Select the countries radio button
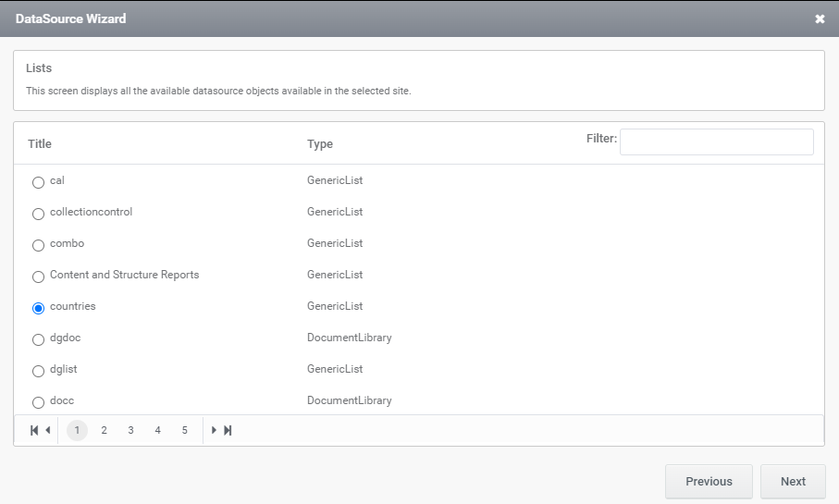The image size is (839, 504). (x=38, y=308)
